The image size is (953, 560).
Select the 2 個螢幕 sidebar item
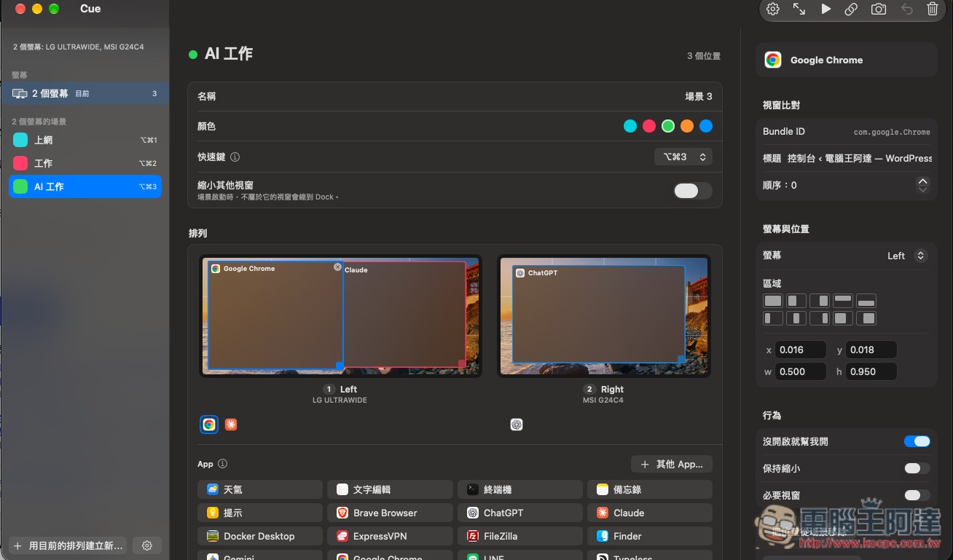(x=85, y=93)
